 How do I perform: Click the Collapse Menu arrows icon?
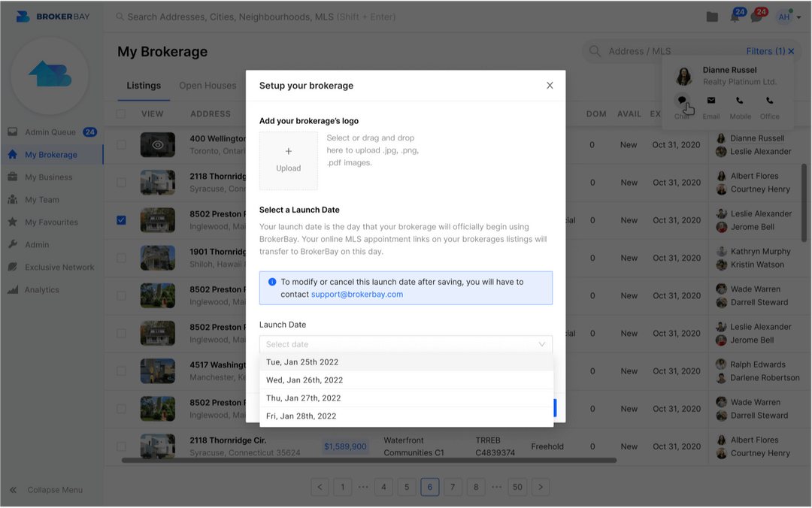(x=13, y=490)
